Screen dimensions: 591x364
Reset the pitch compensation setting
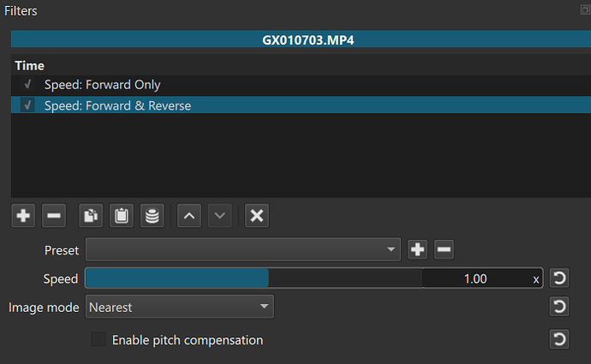pyautogui.click(x=558, y=340)
